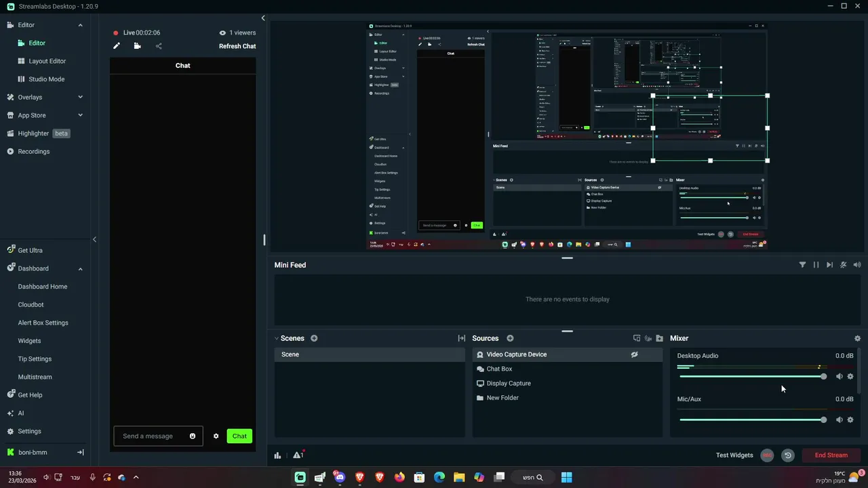Open the Layout Editor page
The height and width of the screenshot is (488, 868).
click(47, 61)
